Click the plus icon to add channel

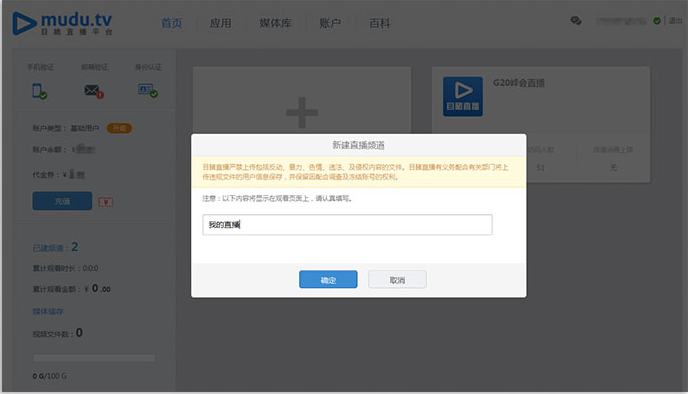tap(302, 113)
